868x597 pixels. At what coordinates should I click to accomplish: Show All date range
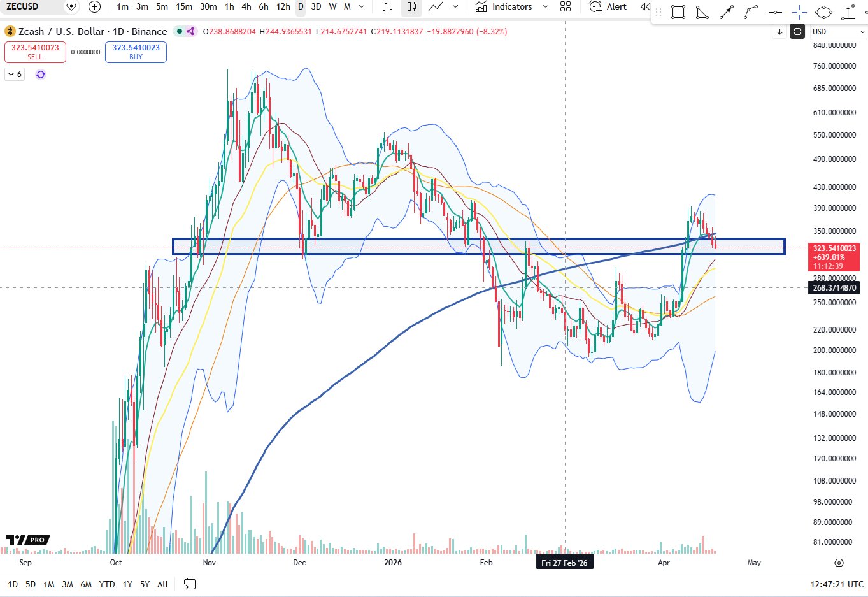click(x=162, y=584)
